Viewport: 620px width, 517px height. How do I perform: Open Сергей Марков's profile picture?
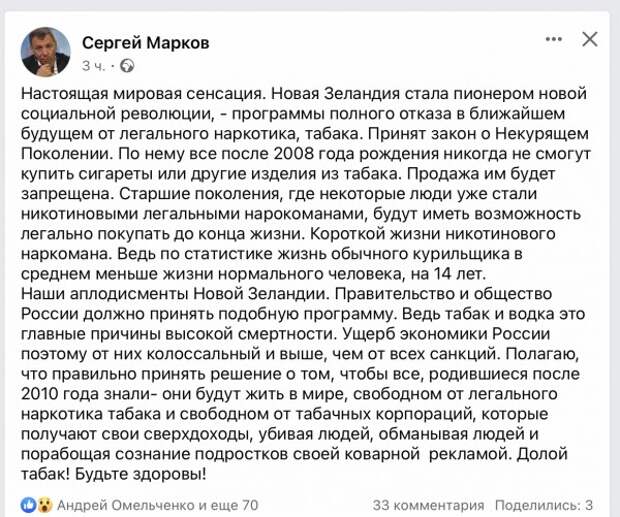click(45, 52)
